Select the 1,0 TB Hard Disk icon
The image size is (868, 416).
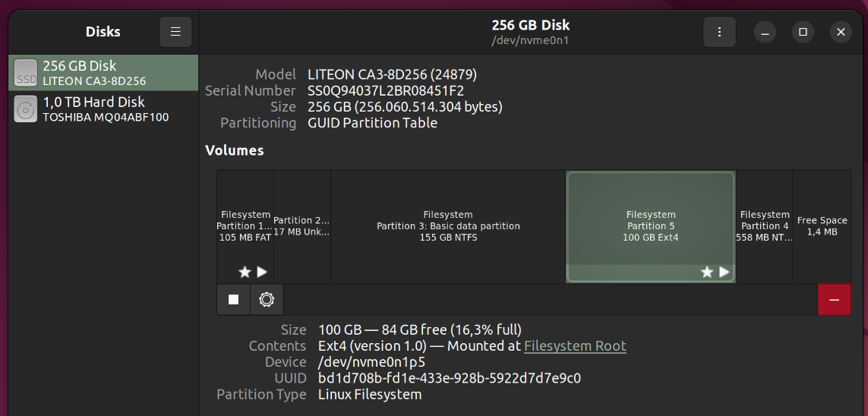click(x=26, y=109)
